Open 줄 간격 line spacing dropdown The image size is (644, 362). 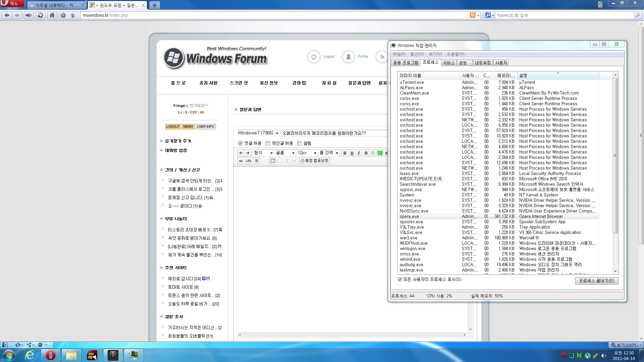(x=329, y=153)
